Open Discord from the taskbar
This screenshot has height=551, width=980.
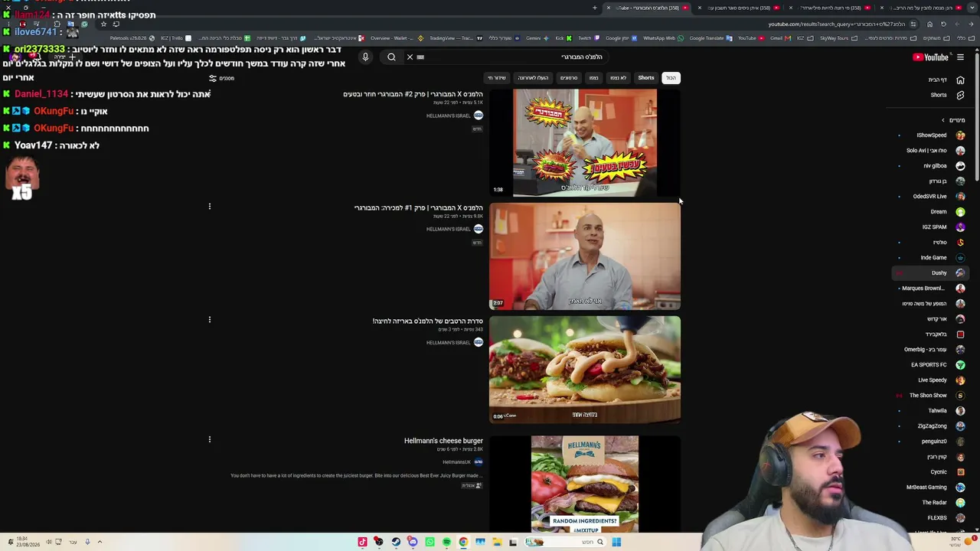pos(413,543)
